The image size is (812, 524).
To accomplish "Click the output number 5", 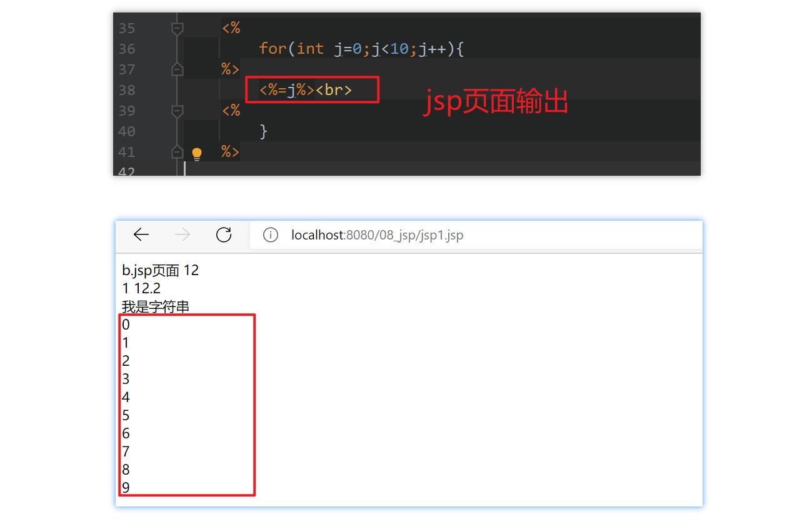I will point(126,415).
